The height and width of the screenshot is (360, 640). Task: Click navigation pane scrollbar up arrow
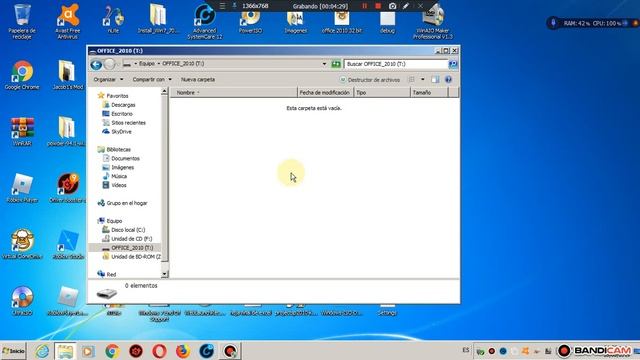tap(164, 91)
